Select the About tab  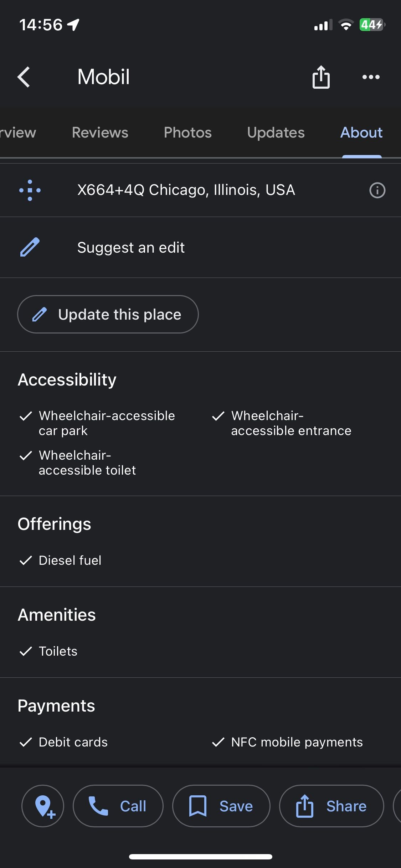[361, 133]
